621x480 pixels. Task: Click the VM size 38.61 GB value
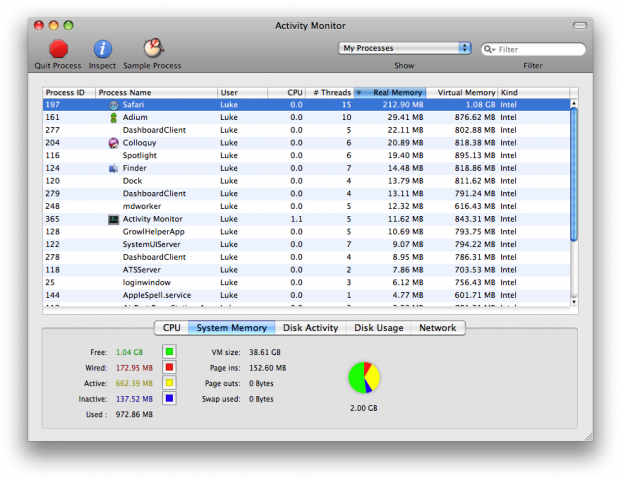pyautogui.click(x=265, y=352)
